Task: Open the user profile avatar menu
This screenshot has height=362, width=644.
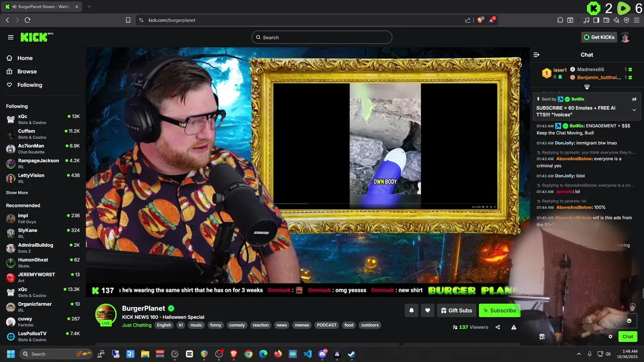Action: click(x=625, y=37)
